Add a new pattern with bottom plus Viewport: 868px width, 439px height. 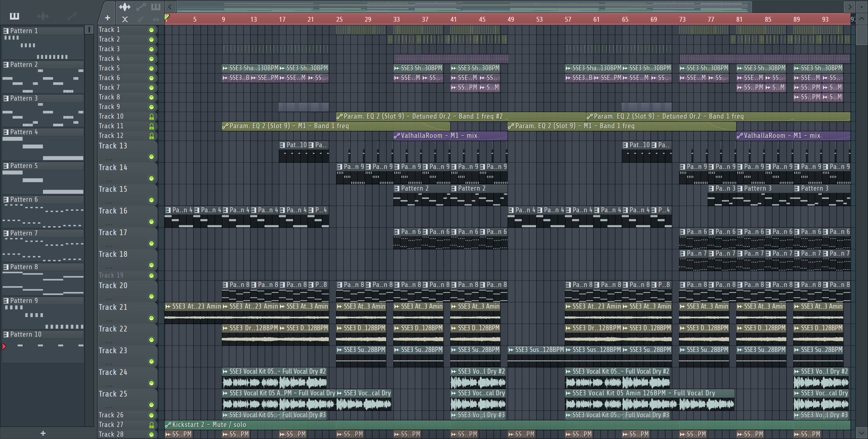(43, 433)
